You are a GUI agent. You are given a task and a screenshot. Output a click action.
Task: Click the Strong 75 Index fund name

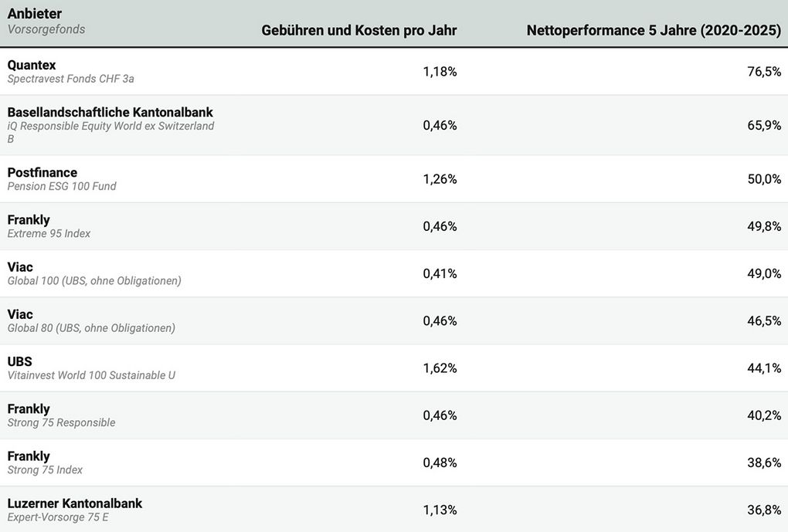point(45,469)
